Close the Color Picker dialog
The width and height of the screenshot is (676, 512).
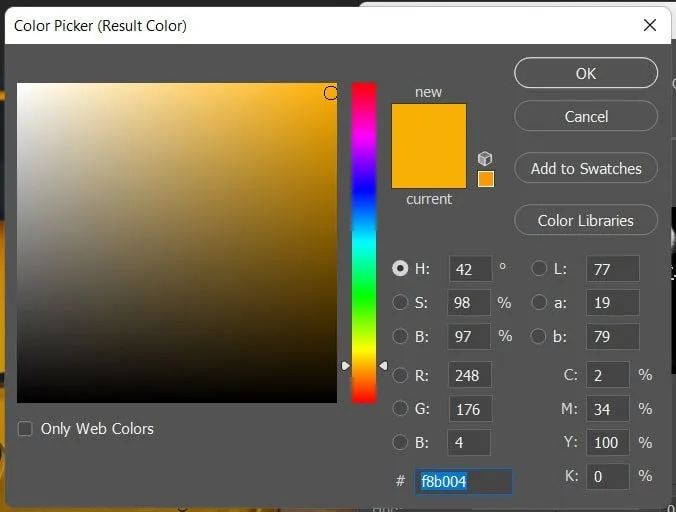tap(650, 25)
